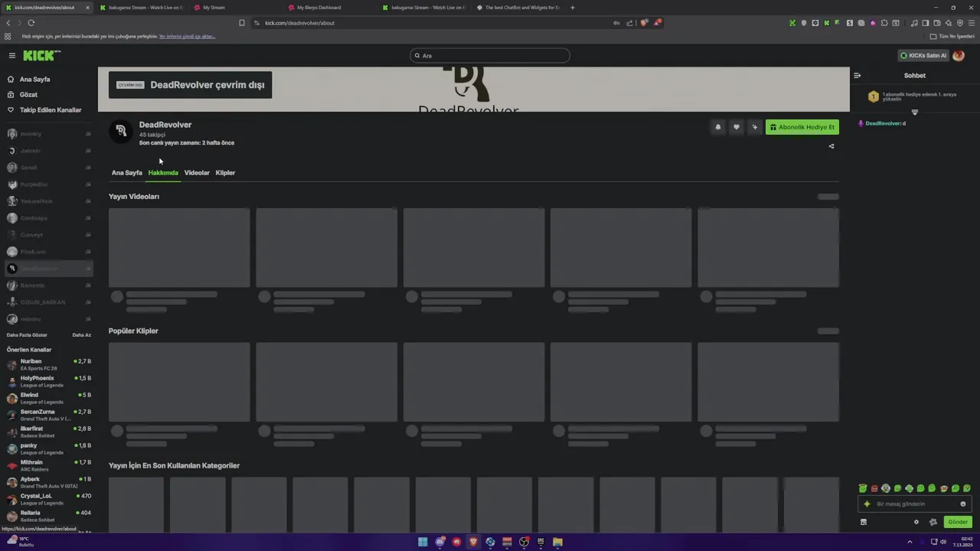
Task: Click the green Gönder button
Action: coord(958,522)
